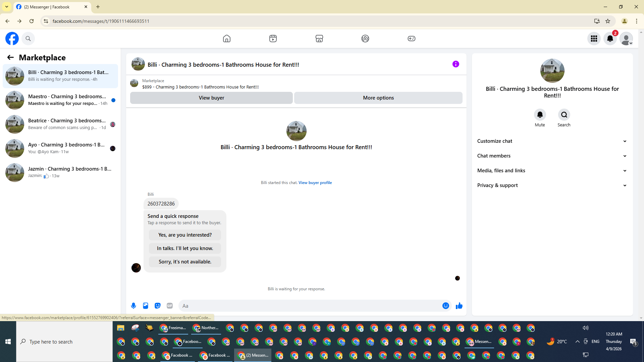Open the emoji picker in message box
The height and width of the screenshot is (362, 644).
[445, 306]
